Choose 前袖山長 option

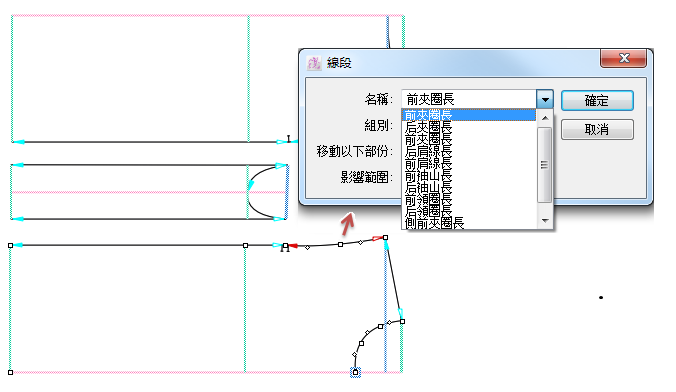click(469, 176)
